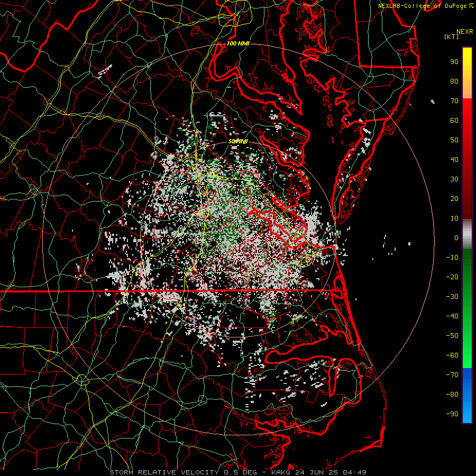Click the positive 40 scale value
This screenshot has height=476, width=476.
click(454, 160)
